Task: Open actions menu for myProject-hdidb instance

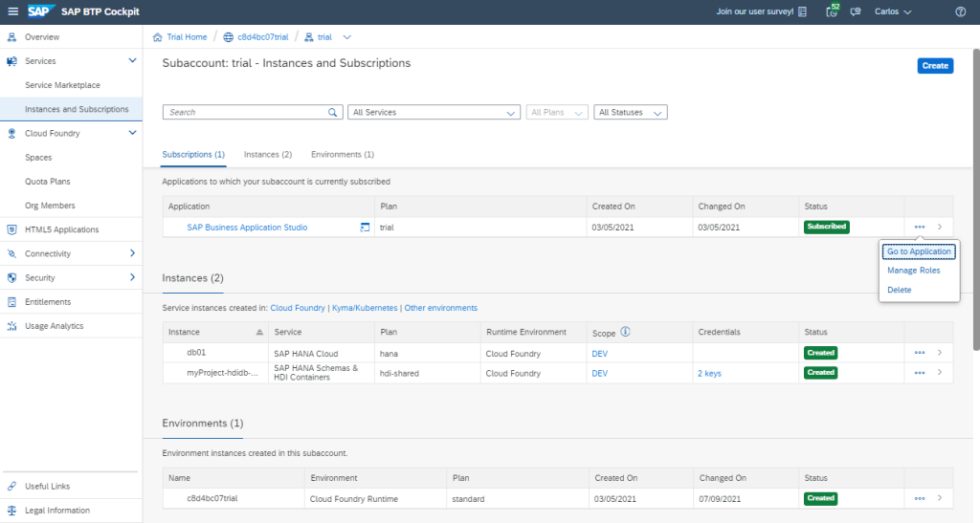Action: [x=920, y=373]
